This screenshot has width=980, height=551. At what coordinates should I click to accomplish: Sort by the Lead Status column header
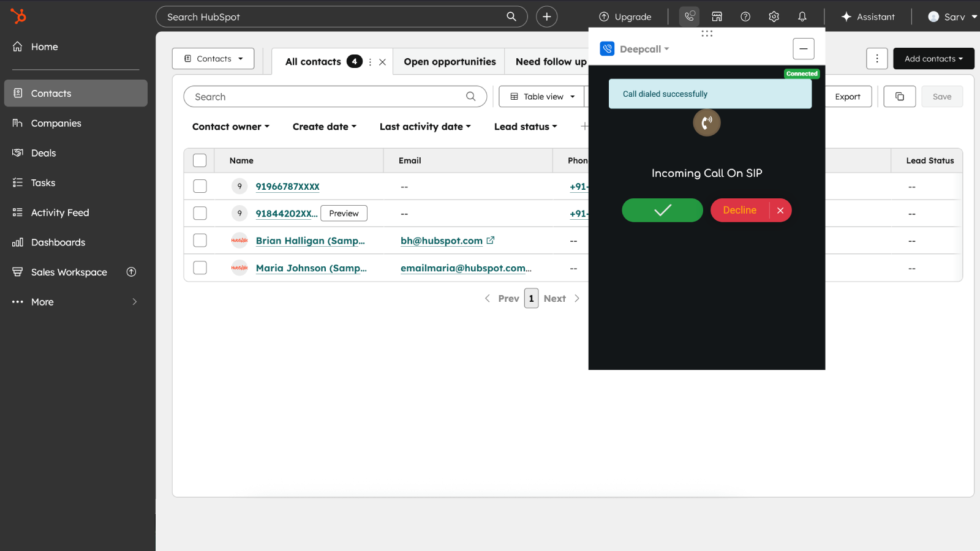930,160
